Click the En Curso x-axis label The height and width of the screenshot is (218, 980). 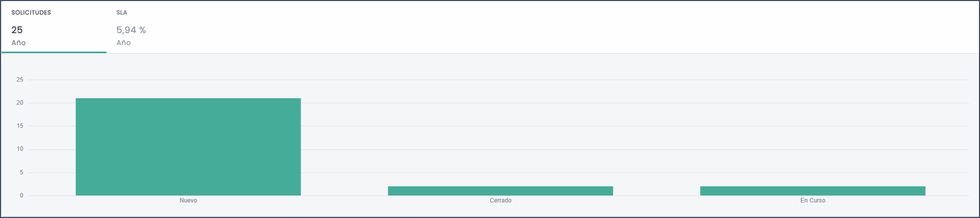pyautogui.click(x=813, y=200)
